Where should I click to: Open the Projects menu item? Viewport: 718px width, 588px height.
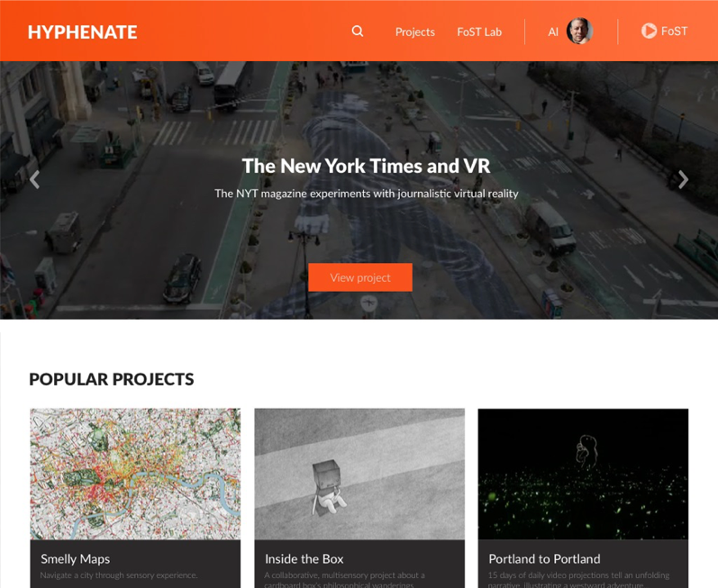415,32
